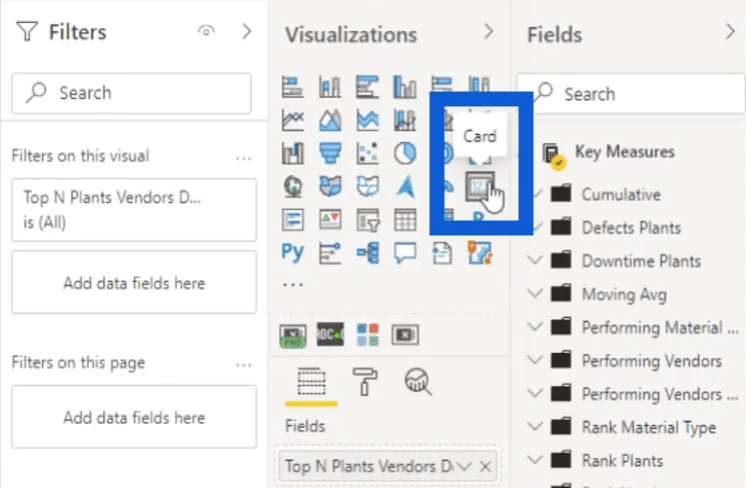The height and width of the screenshot is (488, 746).
Task: Select the Card visualization icon
Action: tap(479, 186)
